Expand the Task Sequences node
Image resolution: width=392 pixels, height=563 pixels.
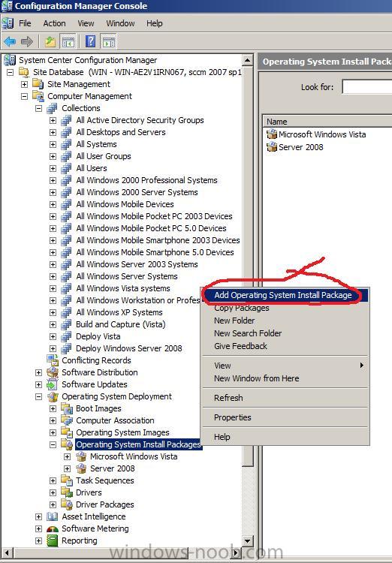(x=53, y=480)
